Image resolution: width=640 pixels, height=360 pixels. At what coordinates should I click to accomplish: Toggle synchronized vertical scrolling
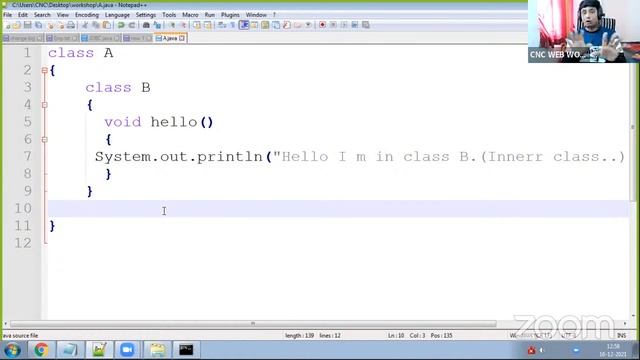pos(197,25)
